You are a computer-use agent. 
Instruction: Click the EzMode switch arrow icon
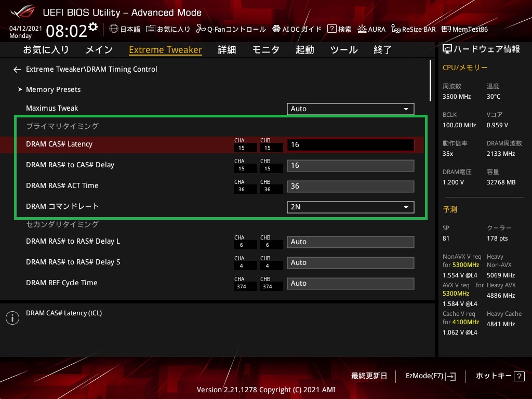pyautogui.click(x=450, y=376)
